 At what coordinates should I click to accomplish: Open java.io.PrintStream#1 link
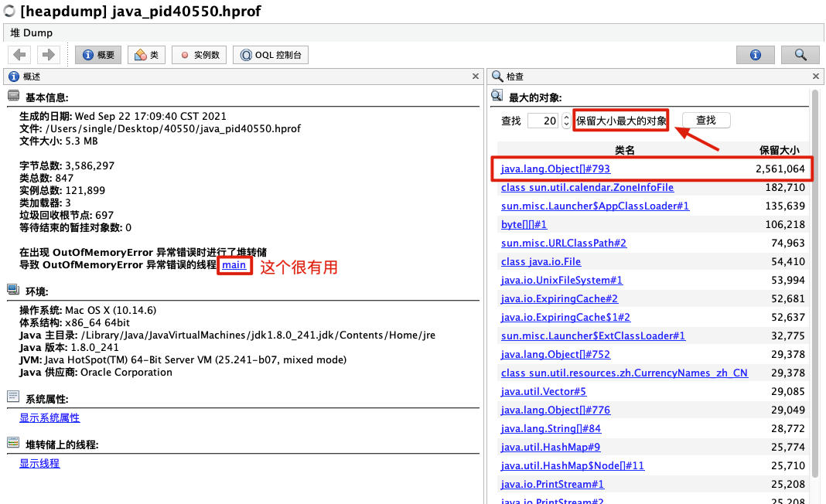tap(552, 485)
